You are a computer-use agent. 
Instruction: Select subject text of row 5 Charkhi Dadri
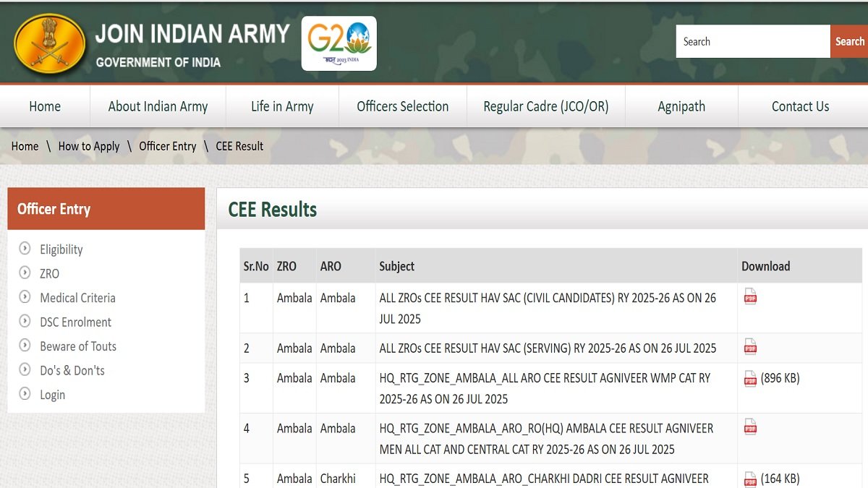(544, 479)
